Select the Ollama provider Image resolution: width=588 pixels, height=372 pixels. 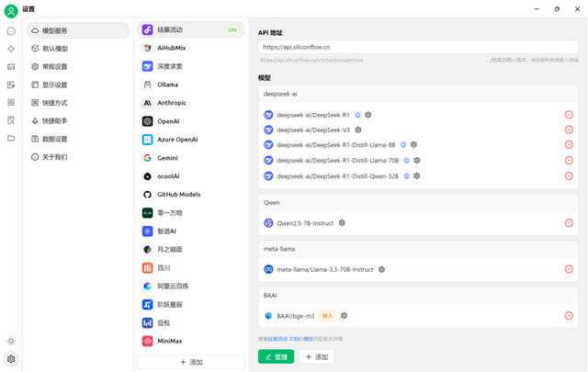(190, 85)
